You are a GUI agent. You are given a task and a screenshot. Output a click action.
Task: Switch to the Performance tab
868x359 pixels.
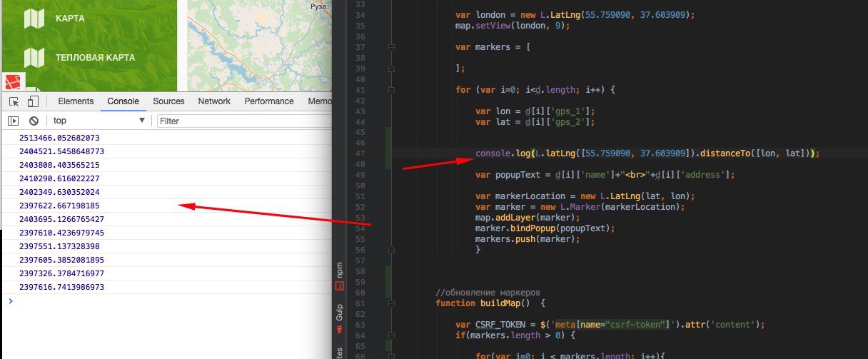point(269,101)
